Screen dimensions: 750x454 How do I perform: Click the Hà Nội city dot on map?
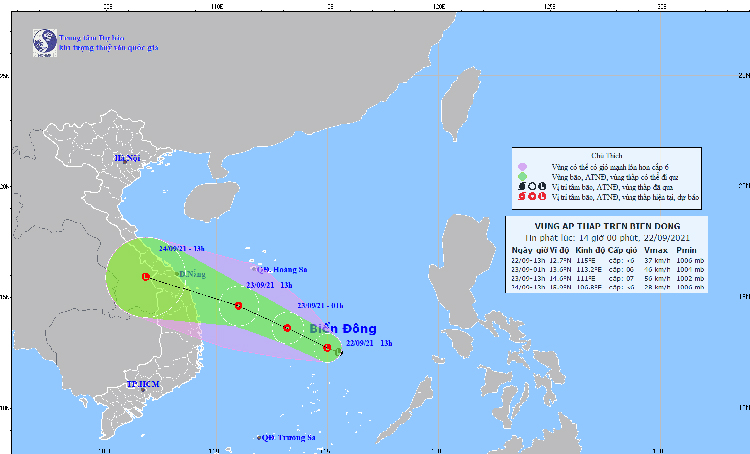(125, 162)
